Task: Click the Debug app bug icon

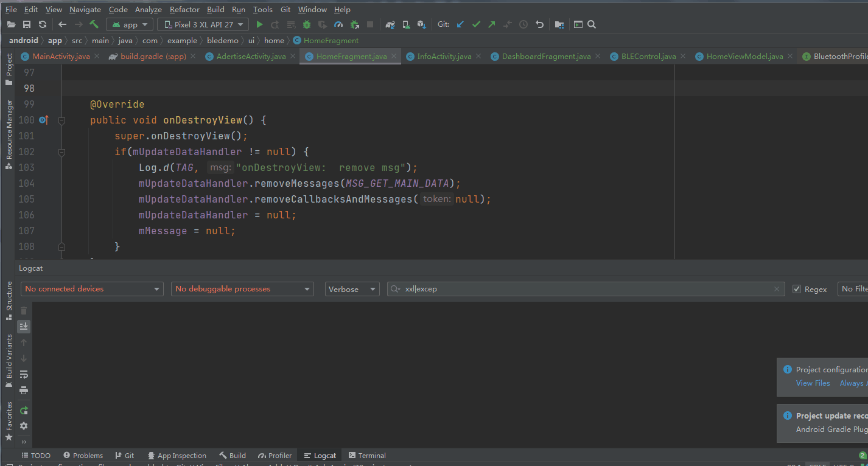Action: 307,24
